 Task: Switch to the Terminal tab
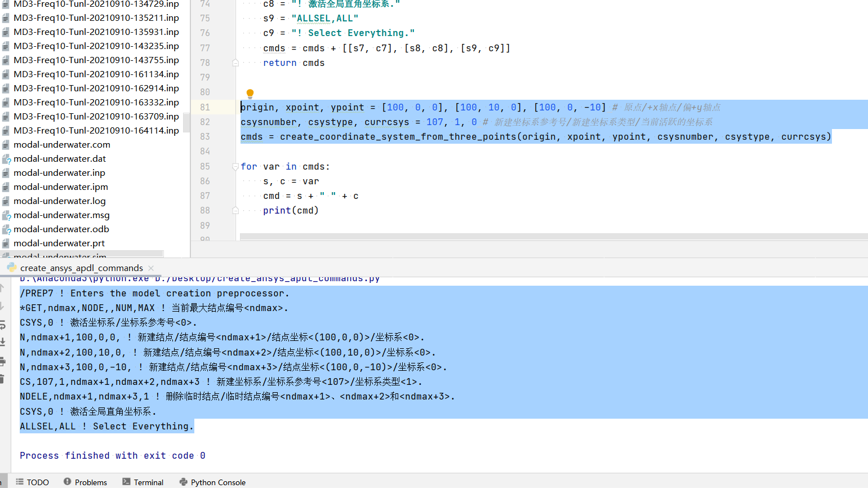tap(143, 482)
